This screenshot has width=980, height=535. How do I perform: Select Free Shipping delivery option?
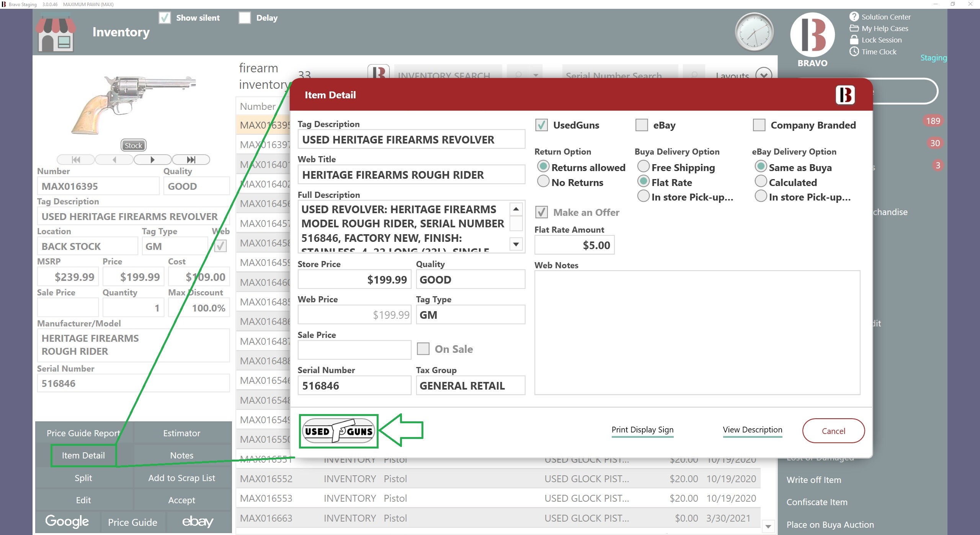tap(643, 166)
